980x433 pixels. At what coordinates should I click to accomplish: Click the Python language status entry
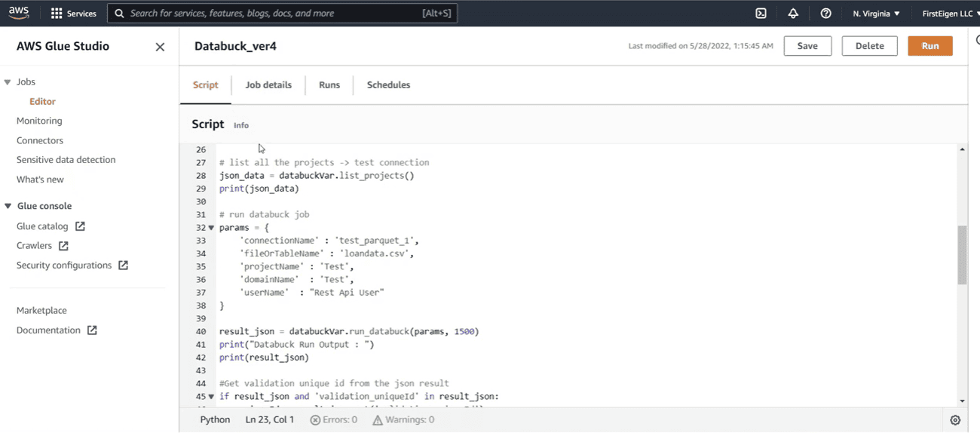click(215, 420)
